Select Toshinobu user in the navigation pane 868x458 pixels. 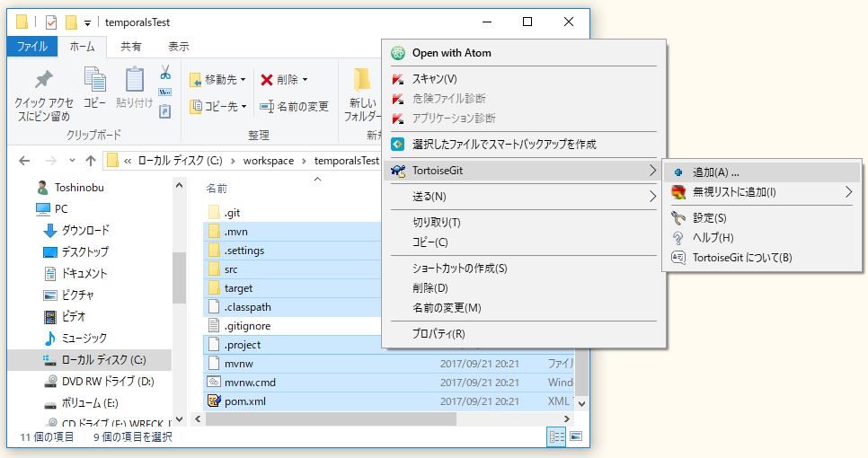70,188
